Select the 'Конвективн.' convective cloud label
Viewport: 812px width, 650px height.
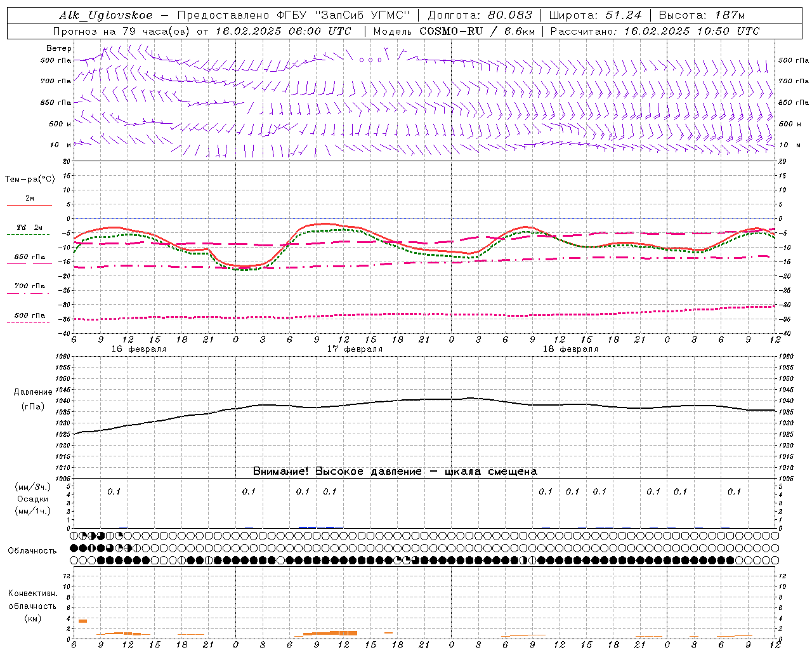(32, 594)
